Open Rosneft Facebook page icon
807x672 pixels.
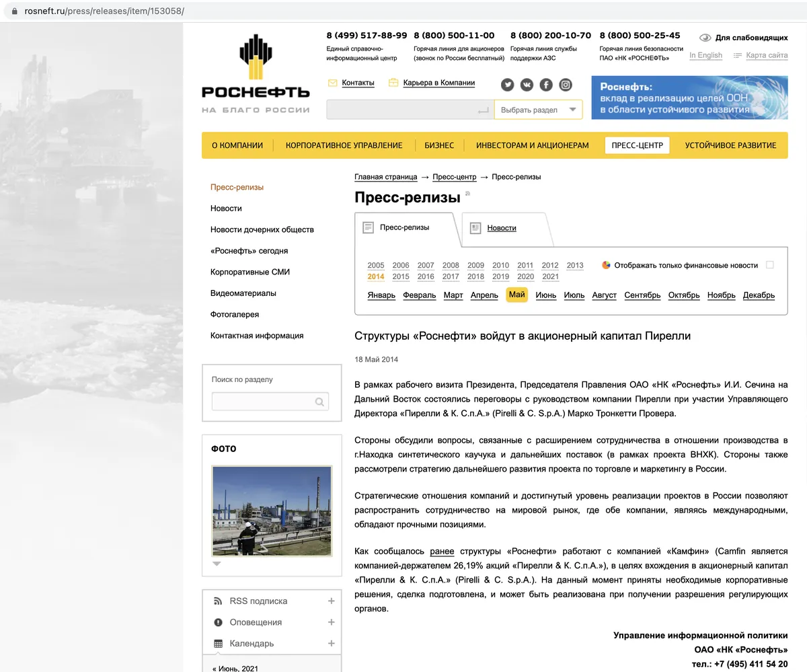pyautogui.click(x=546, y=85)
